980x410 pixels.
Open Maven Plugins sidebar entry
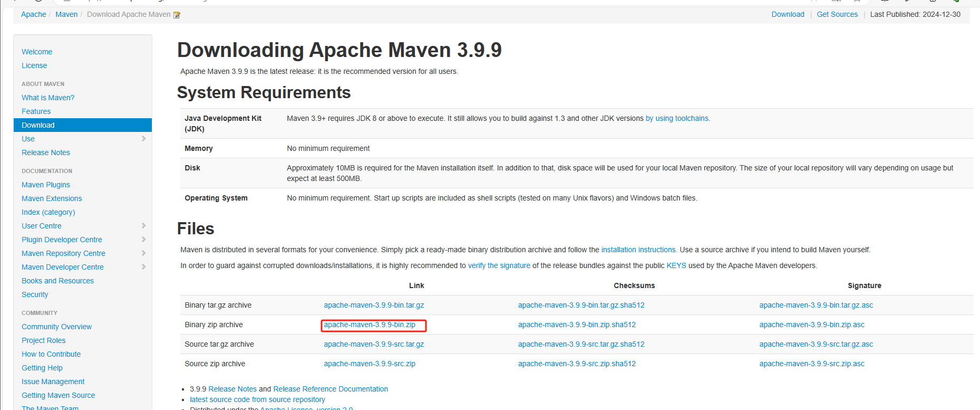tap(46, 185)
